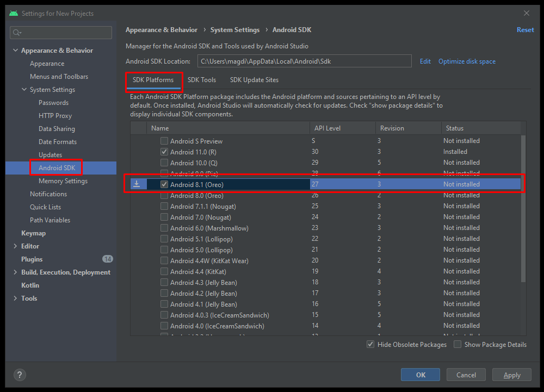Viewport: 544px width, 392px height.
Task: Switch to the SDK Tools tab
Action: (x=202, y=80)
